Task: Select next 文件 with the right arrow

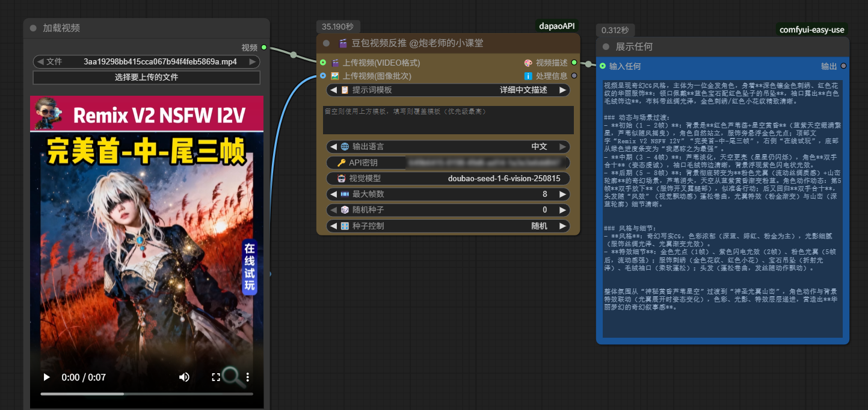Action: [x=253, y=61]
